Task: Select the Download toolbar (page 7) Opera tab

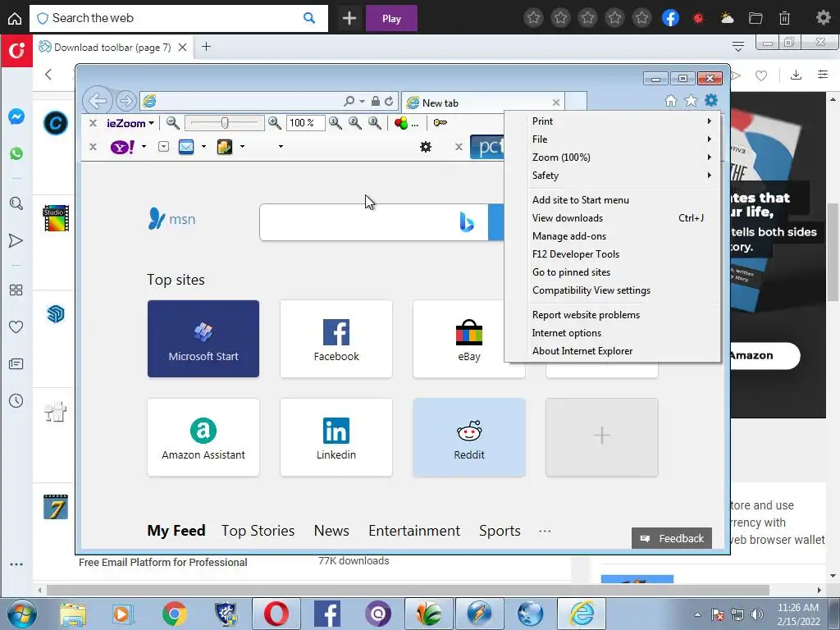Action: tap(112, 47)
